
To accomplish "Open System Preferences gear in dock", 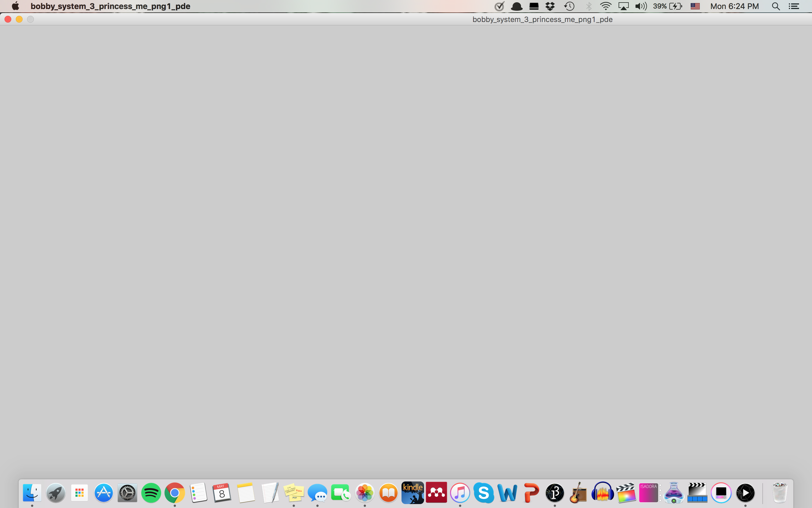I will click(x=127, y=493).
